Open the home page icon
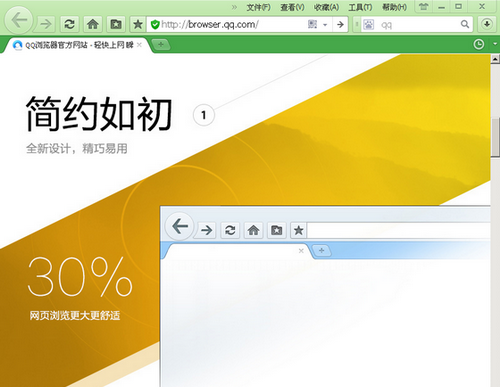Viewport: 500px width, 387px height. pyautogui.click(x=93, y=24)
